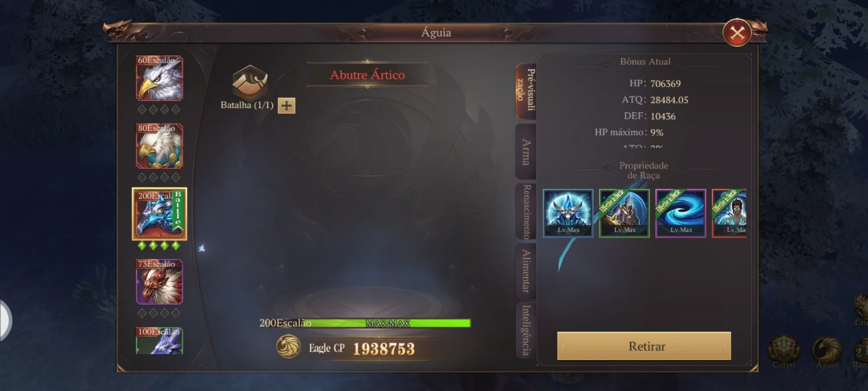Screen dimensions: 868x391
Task: Select the 80Escalão eagle portrait
Action: click(x=159, y=146)
